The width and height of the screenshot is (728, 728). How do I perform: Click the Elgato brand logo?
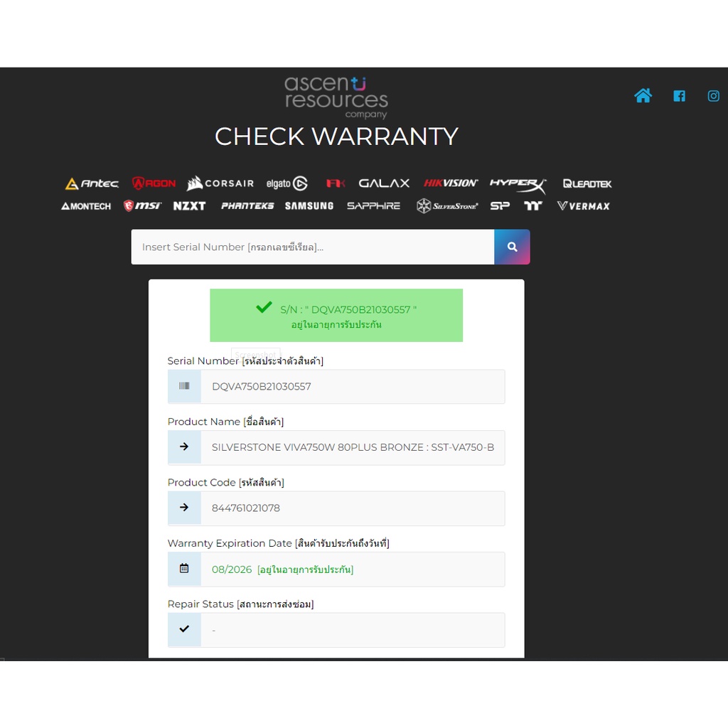[x=287, y=184]
